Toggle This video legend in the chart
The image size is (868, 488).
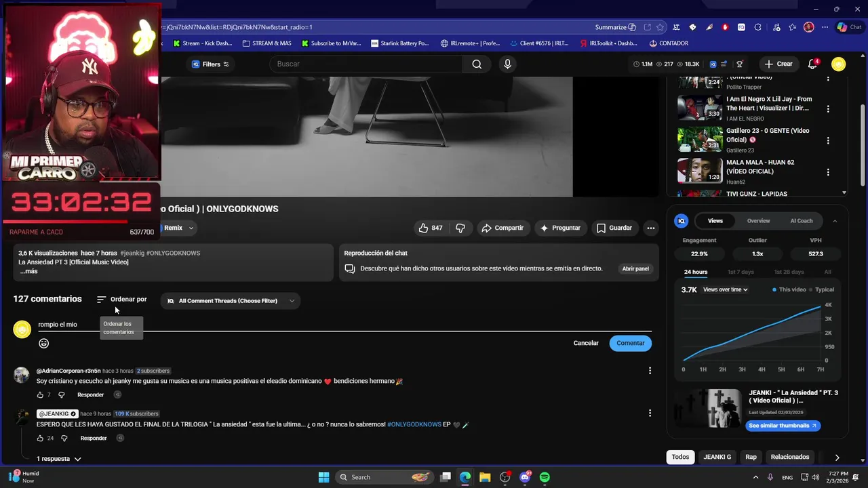789,289
